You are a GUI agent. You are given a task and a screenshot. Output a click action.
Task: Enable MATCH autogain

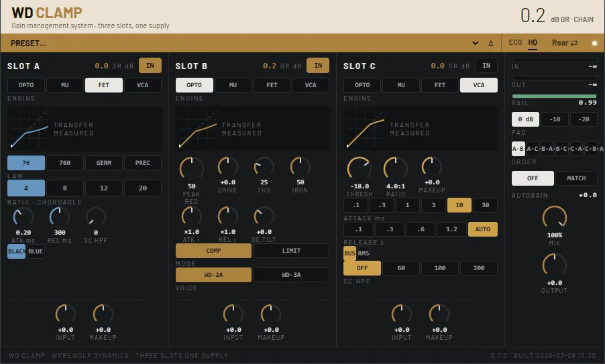point(576,178)
